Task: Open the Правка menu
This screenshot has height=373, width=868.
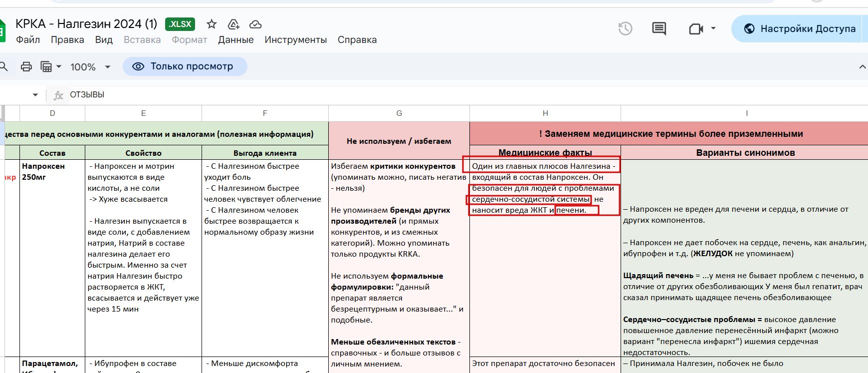Action: coord(67,40)
